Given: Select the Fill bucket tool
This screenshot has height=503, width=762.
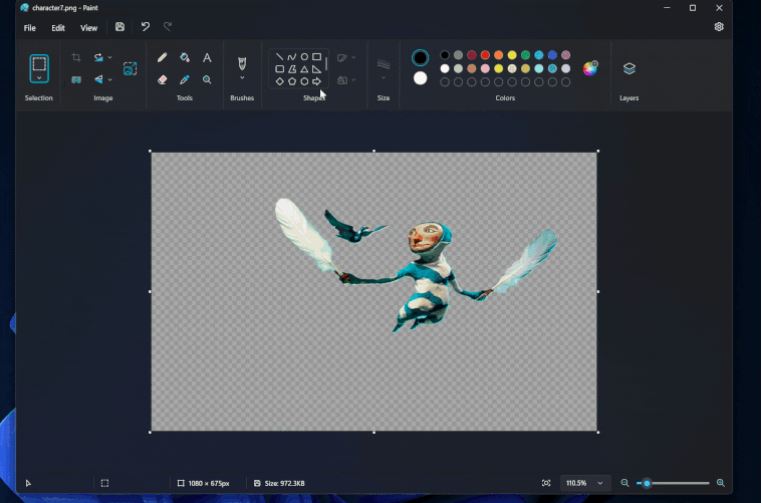Looking at the screenshot, I should click(x=185, y=57).
